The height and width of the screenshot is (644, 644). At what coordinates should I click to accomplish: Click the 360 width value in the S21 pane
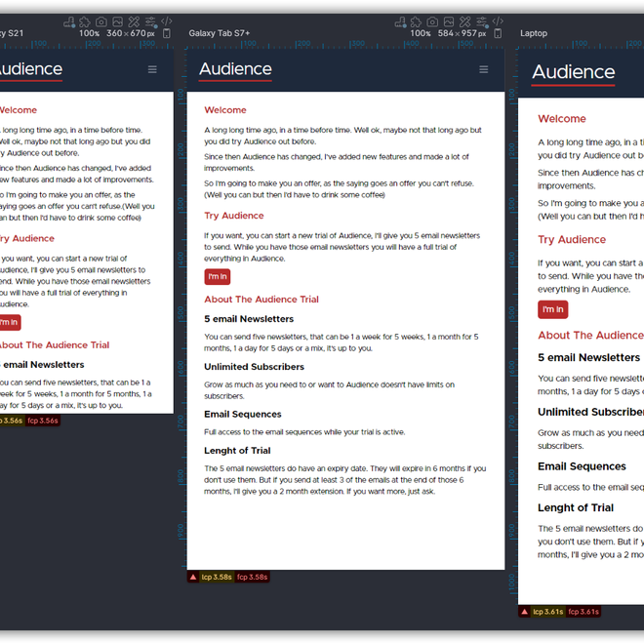tap(114, 33)
